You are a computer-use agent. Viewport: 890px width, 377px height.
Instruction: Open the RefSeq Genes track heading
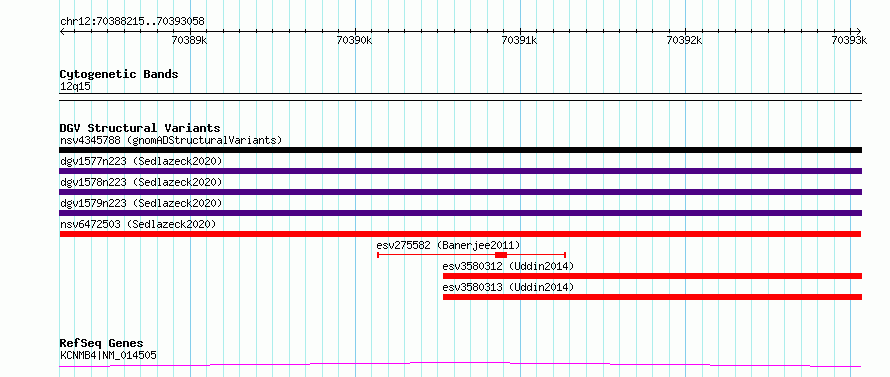click(102, 344)
